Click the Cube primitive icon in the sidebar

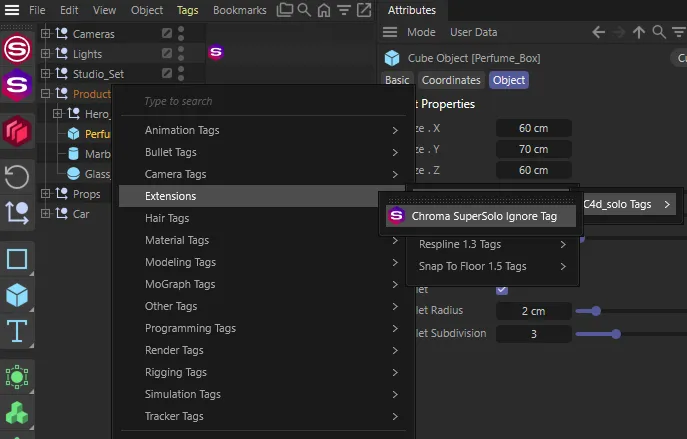coord(17,295)
